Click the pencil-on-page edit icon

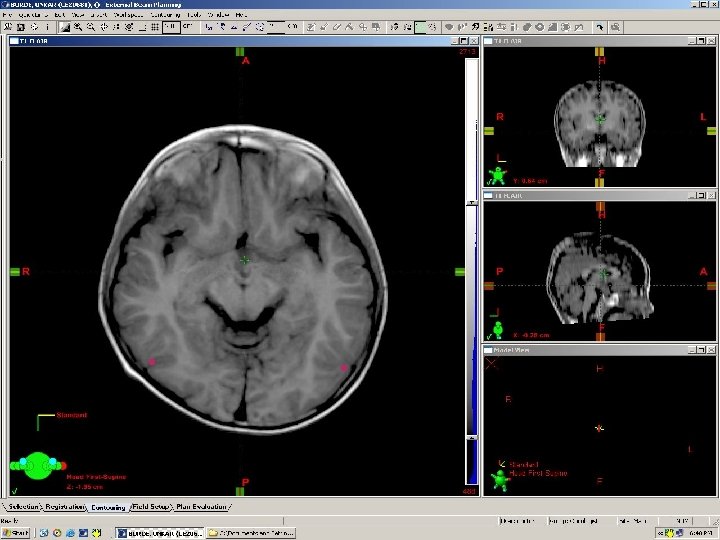pyautogui.click(x=311, y=27)
